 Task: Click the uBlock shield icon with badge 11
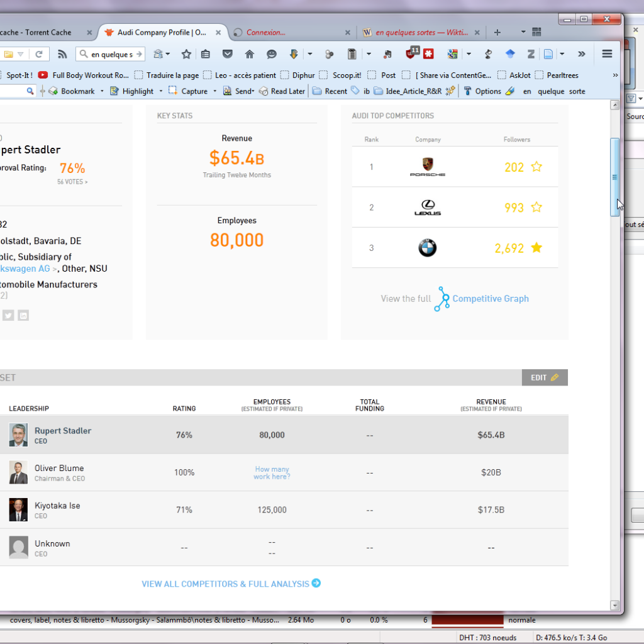click(x=411, y=53)
